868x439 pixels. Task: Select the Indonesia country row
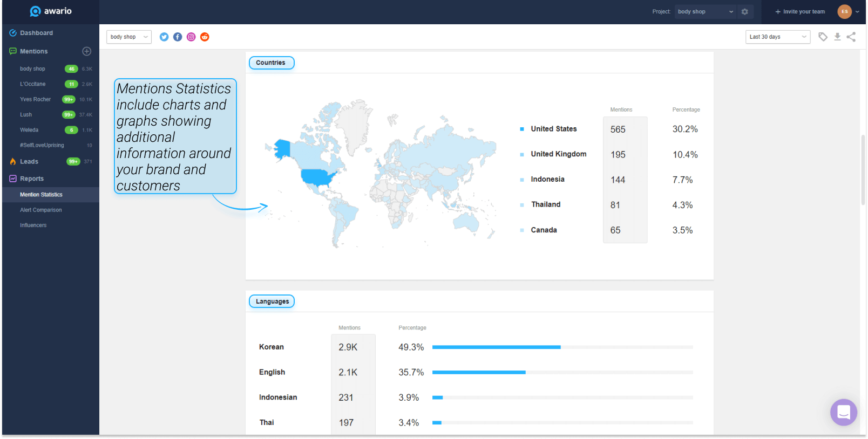point(610,180)
